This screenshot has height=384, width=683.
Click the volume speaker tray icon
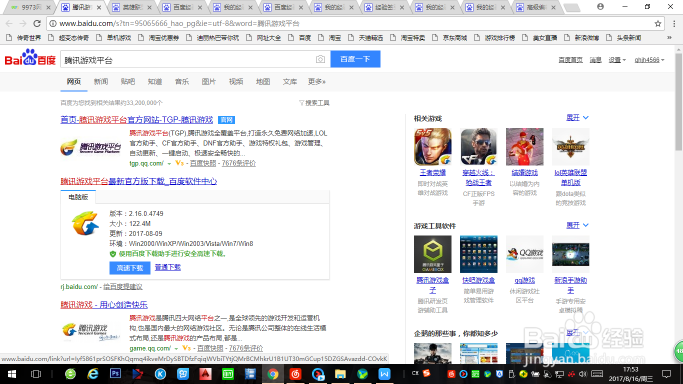click(x=582, y=374)
